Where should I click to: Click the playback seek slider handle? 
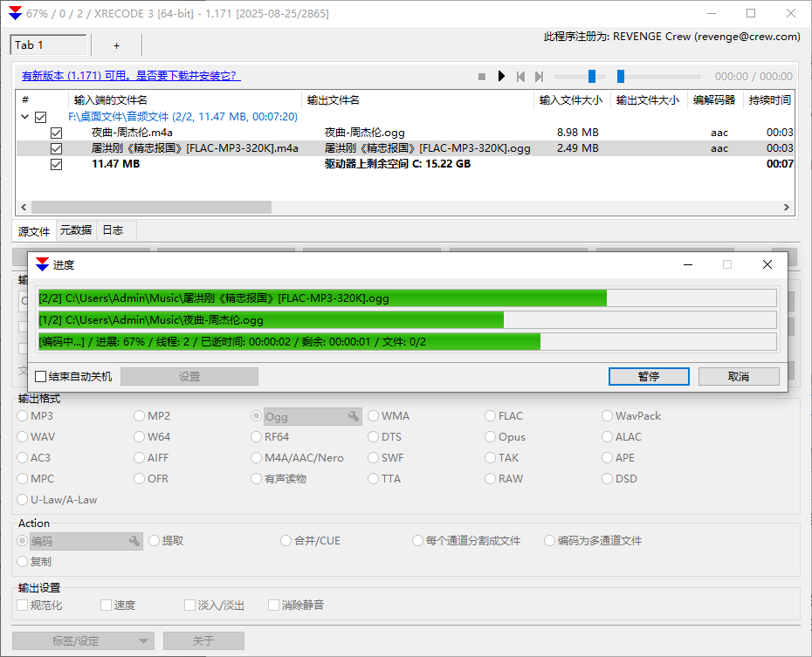pyautogui.click(x=592, y=76)
